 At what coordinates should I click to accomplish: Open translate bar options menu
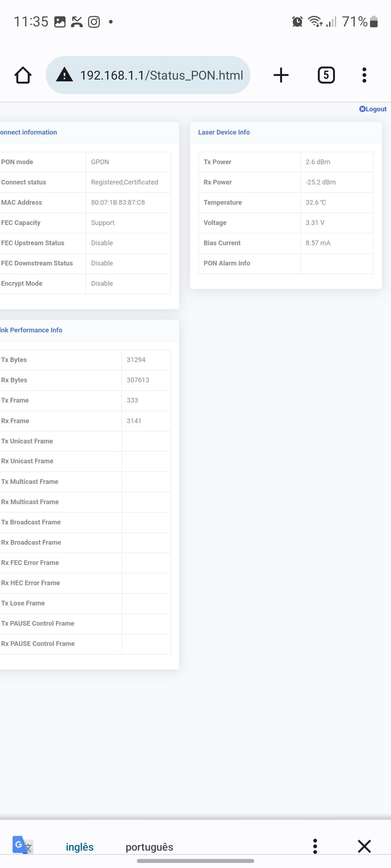(x=315, y=846)
